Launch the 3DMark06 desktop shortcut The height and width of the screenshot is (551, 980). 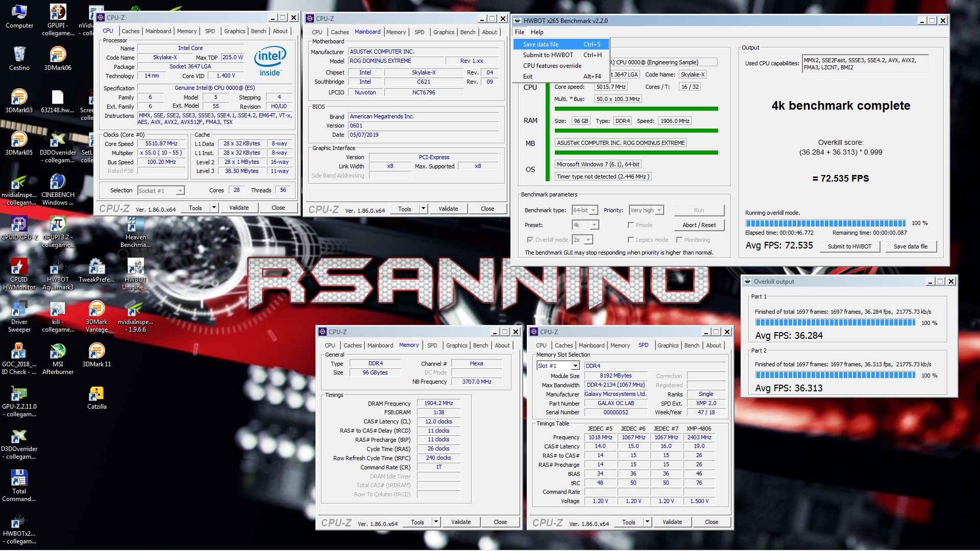(x=58, y=58)
